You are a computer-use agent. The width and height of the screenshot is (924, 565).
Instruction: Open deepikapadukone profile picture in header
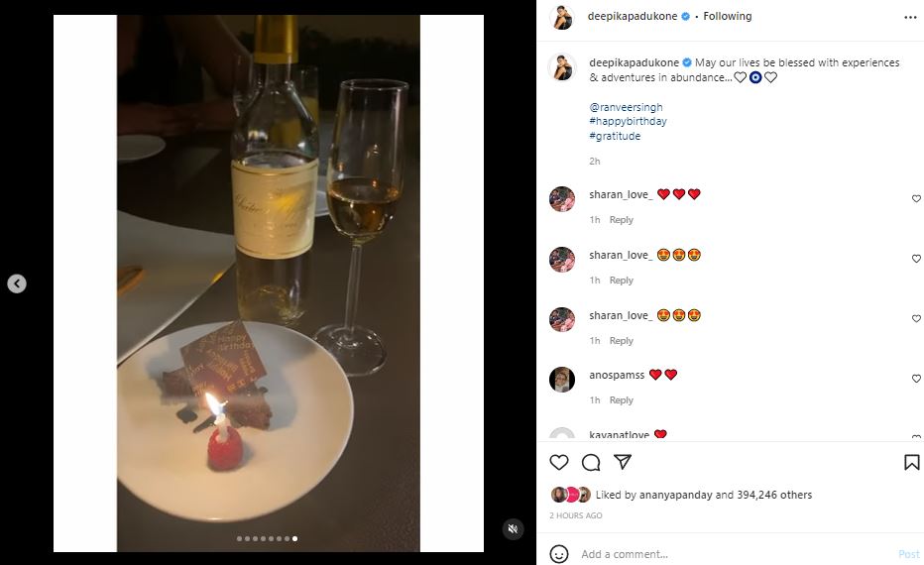click(562, 17)
